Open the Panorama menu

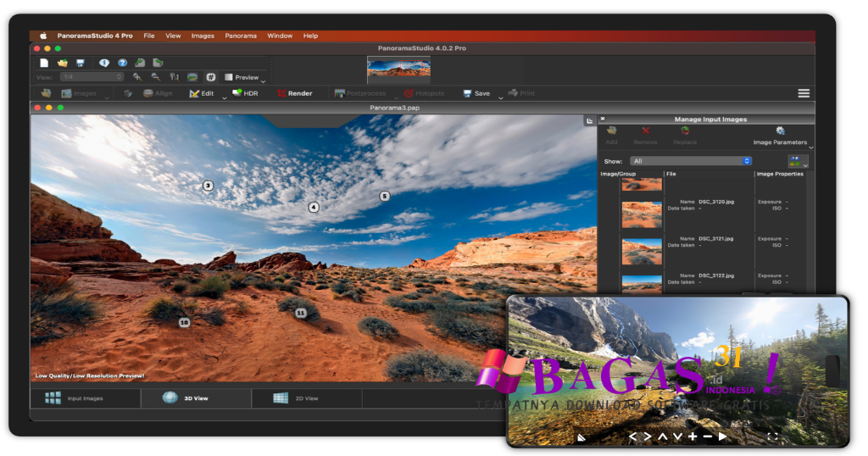(241, 36)
